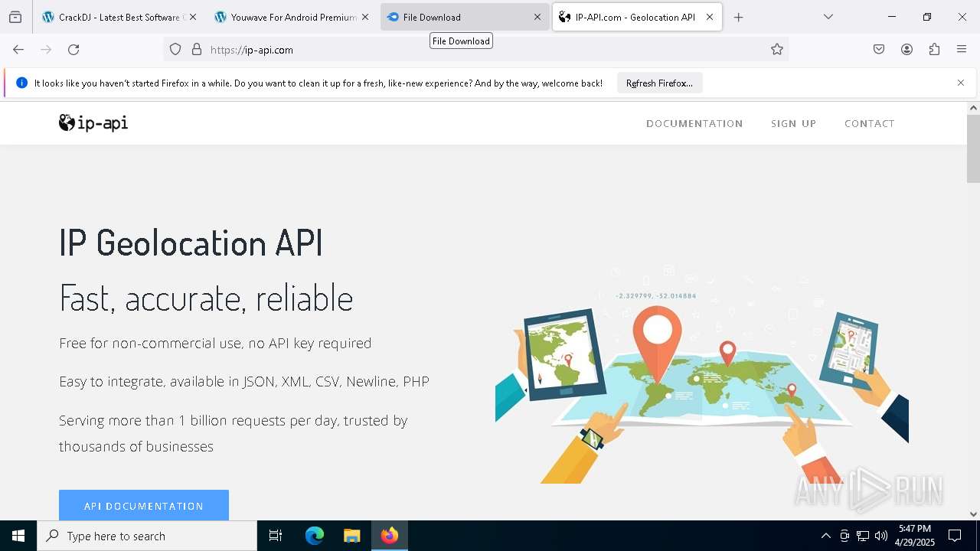The width and height of the screenshot is (980, 551).
Task: Open tracking protection shield icon
Action: 175,50
